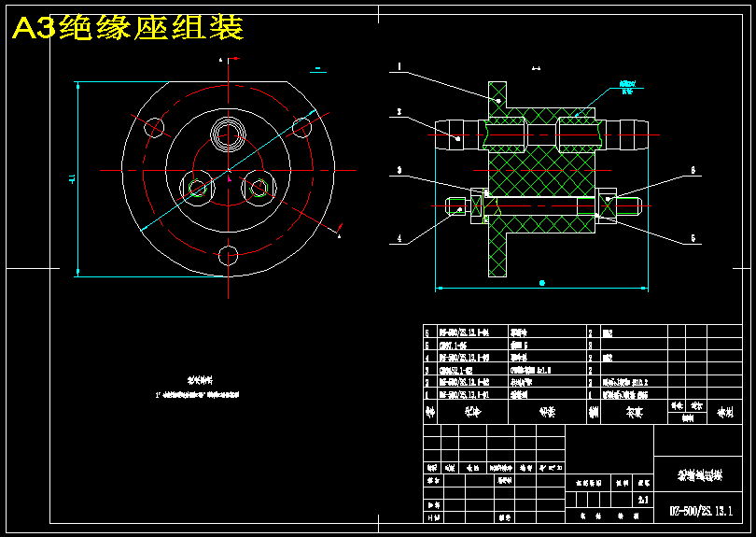Click parts list row numbered 6
Screen dimensions: 756x537
582,332
